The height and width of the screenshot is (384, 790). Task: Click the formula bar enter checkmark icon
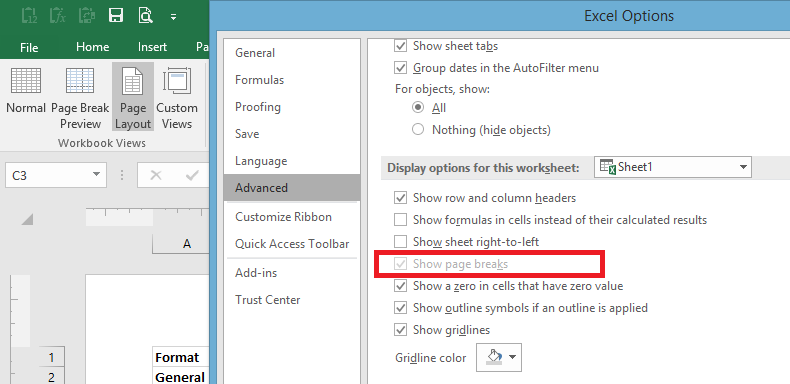click(x=192, y=175)
